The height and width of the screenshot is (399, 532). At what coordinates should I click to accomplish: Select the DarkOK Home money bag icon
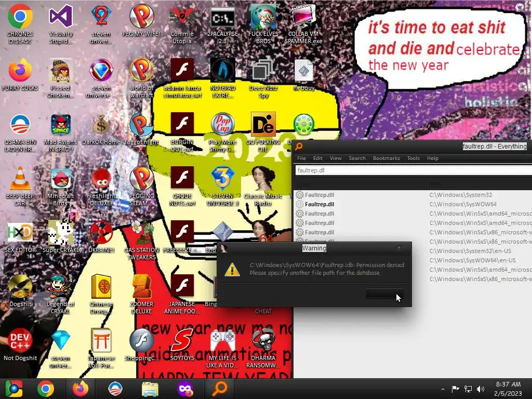pos(101,129)
